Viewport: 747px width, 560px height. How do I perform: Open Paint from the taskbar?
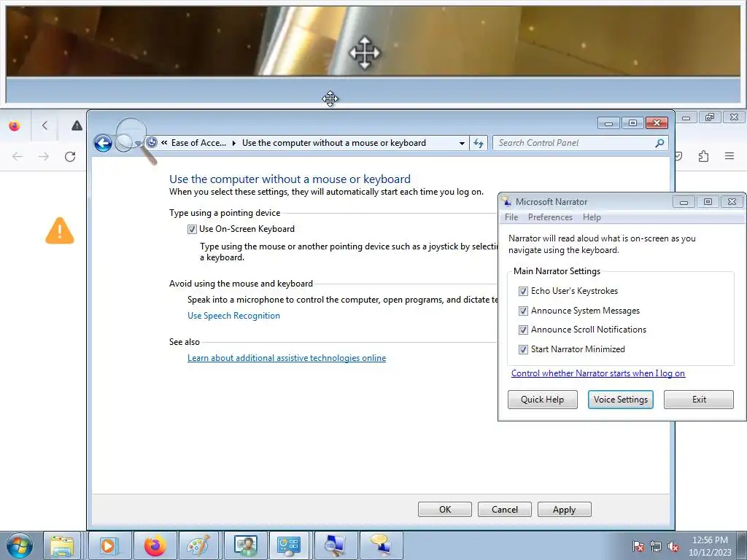pos(198,545)
